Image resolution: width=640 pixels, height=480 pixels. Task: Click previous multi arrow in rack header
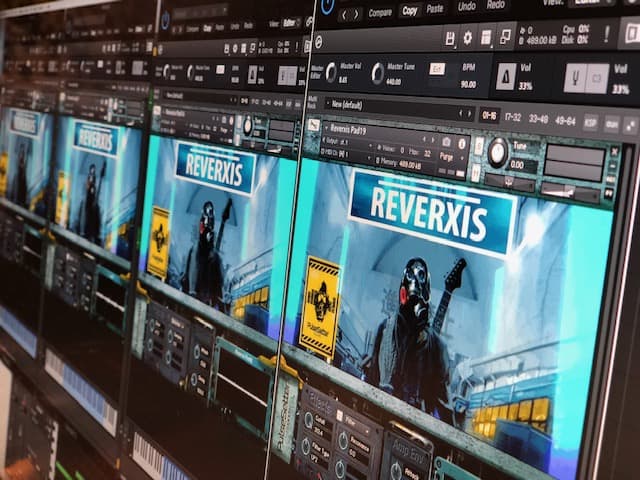click(460, 113)
